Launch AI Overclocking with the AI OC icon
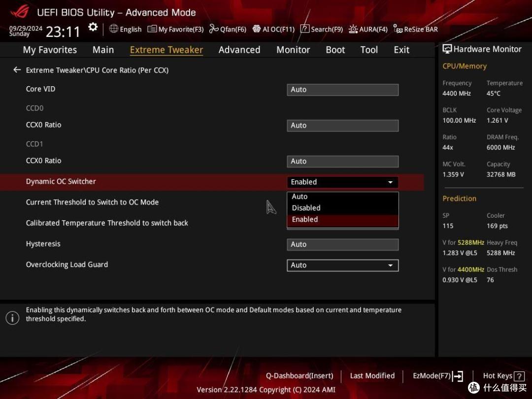 pyautogui.click(x=273, y=29)
